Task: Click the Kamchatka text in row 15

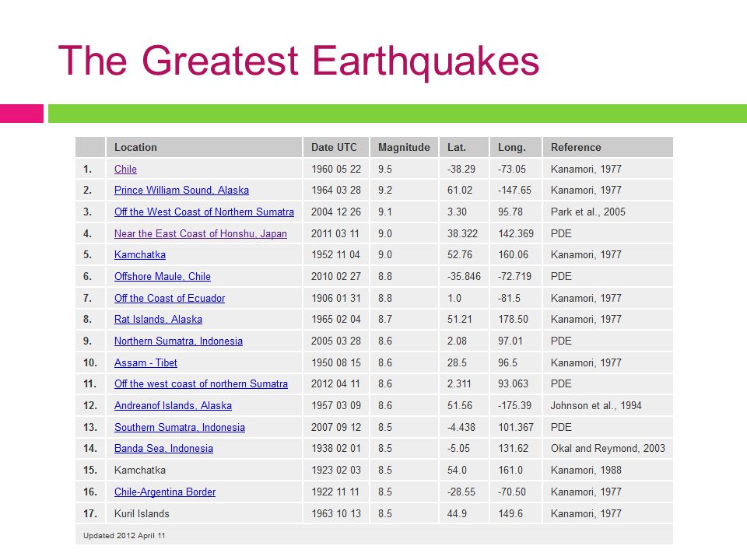Action: click(140, 470)
